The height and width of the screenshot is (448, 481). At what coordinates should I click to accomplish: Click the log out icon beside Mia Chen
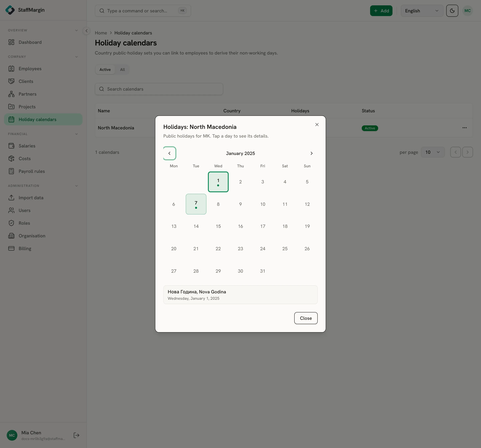[x=76, y=435]
